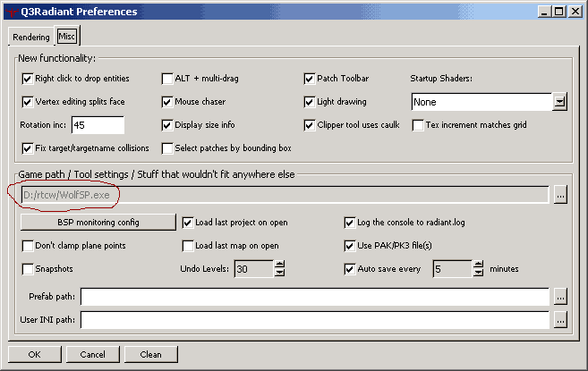Browse for Prefab path
The height and width of the screenshot is (371, 588).
560,297
